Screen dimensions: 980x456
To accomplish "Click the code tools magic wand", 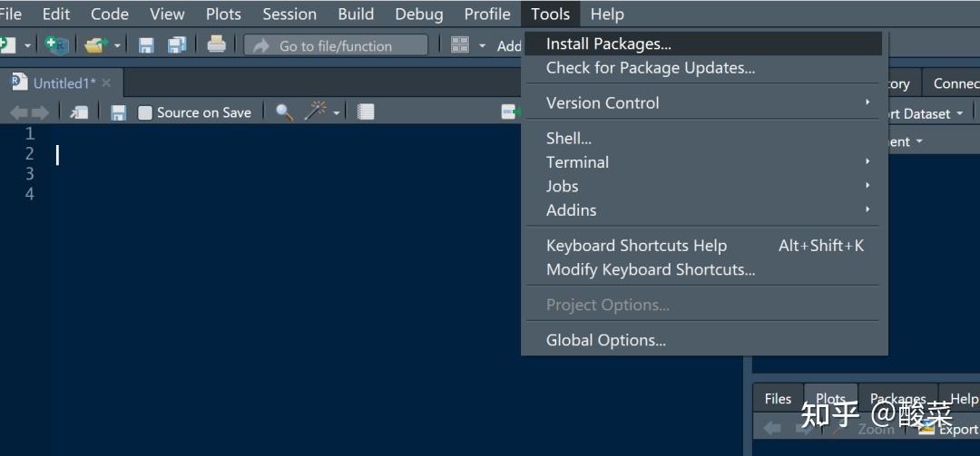I will (x=316, y=112).
